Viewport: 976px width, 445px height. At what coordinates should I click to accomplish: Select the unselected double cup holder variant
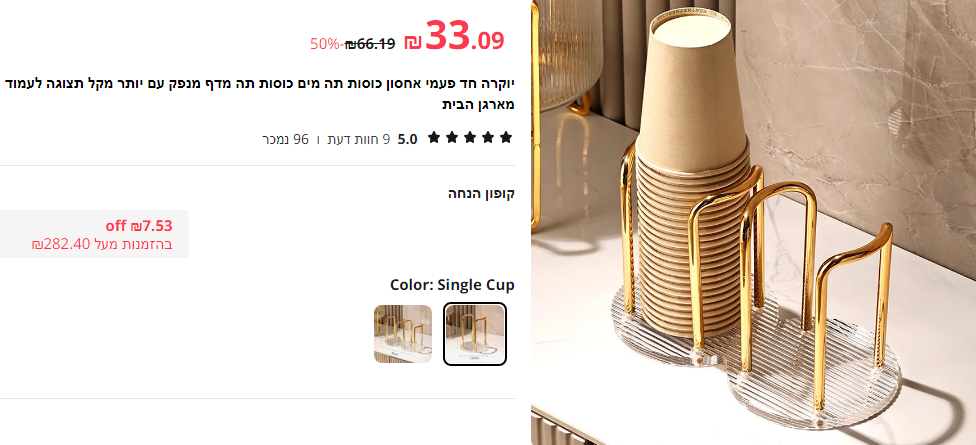403,334
